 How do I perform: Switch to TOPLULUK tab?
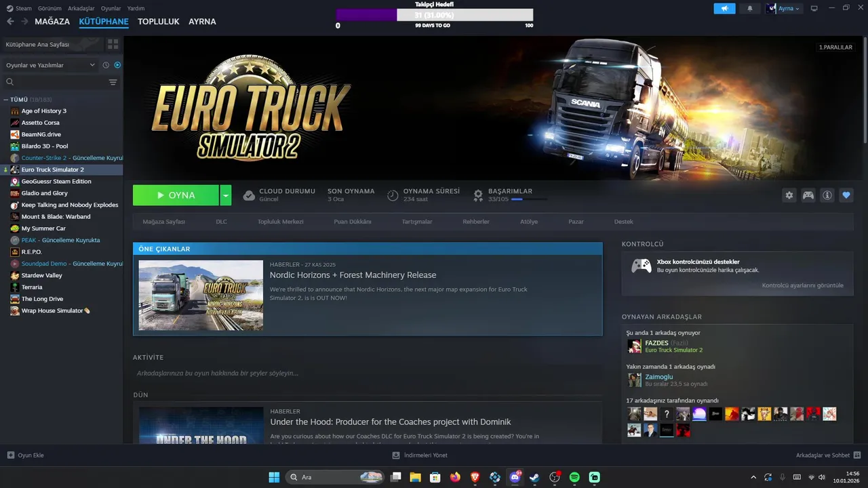point(159,22)
